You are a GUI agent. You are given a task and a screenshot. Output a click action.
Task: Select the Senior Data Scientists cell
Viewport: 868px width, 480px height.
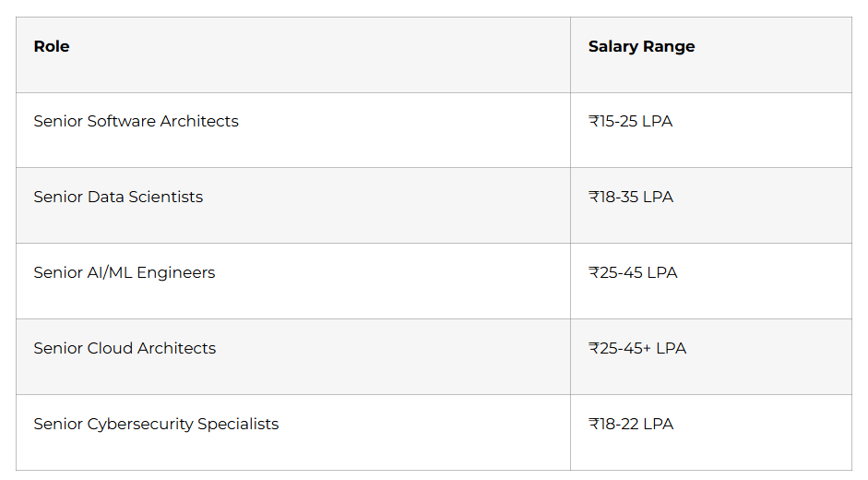coord(118,197)
